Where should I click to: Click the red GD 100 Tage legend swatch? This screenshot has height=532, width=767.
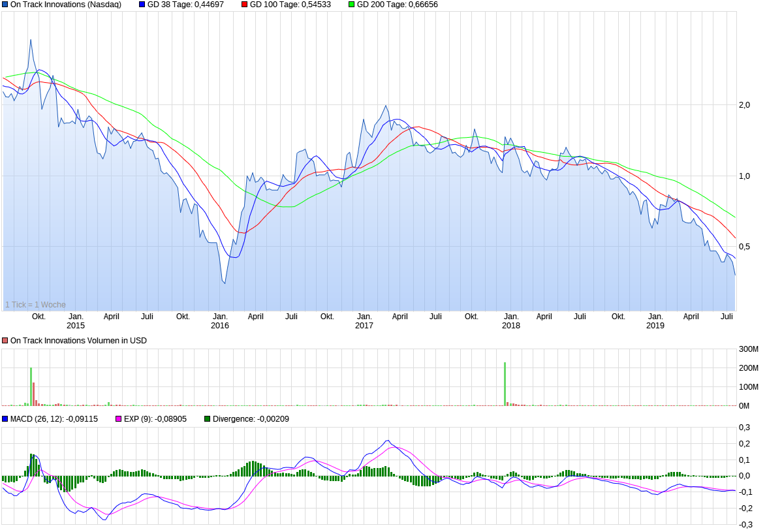click(x=244, y=5)
